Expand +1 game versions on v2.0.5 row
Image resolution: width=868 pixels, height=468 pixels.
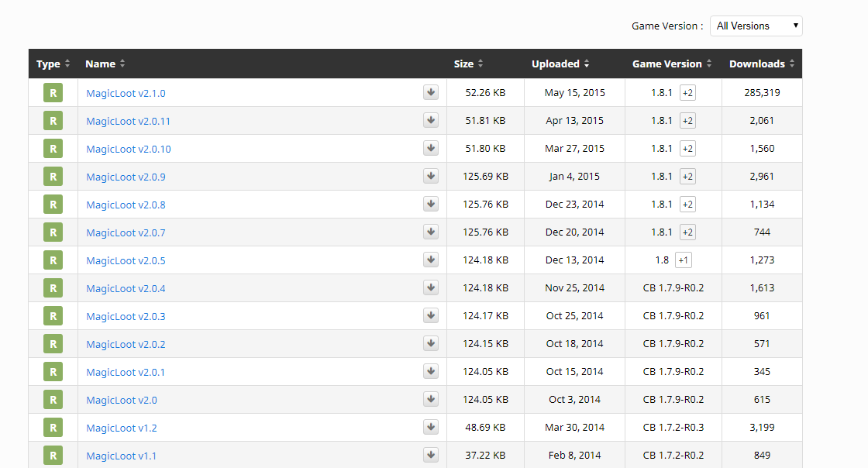point(683,260)
